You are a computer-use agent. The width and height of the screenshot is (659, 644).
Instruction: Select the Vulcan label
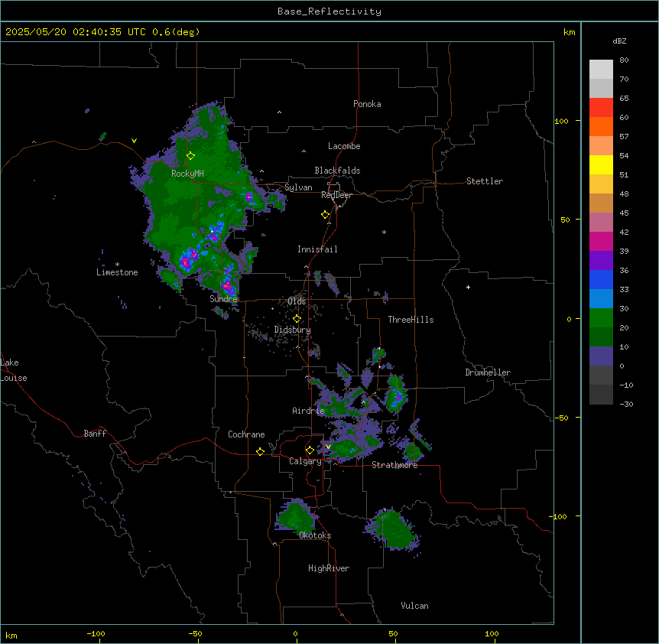(415, 606)
